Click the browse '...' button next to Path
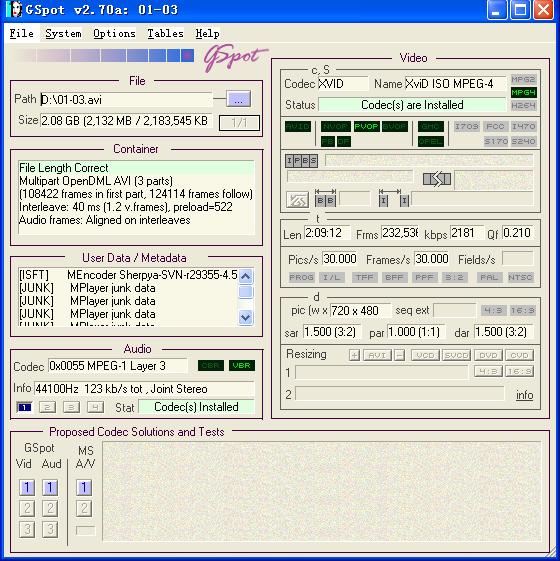 [x=238, y=99]
